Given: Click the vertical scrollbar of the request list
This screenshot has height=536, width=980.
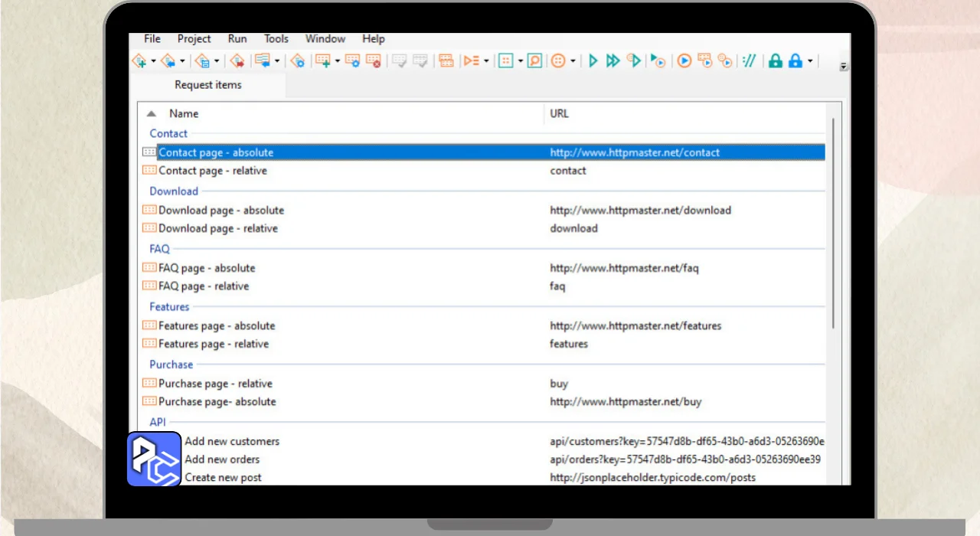Looking at the screenshot, I should (833, 222).
